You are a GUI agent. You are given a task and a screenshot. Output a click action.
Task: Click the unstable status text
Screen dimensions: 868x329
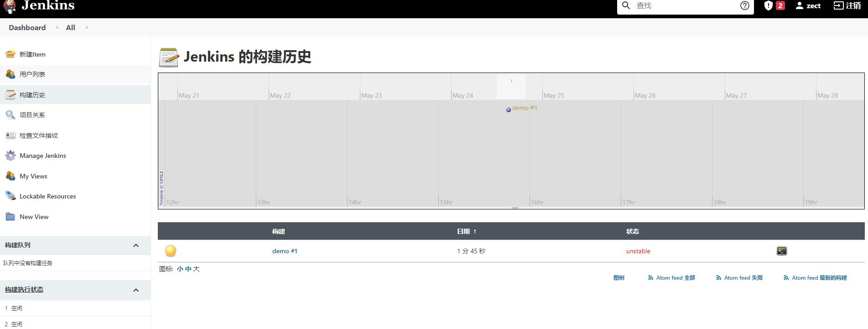click(x=638, y=251)
